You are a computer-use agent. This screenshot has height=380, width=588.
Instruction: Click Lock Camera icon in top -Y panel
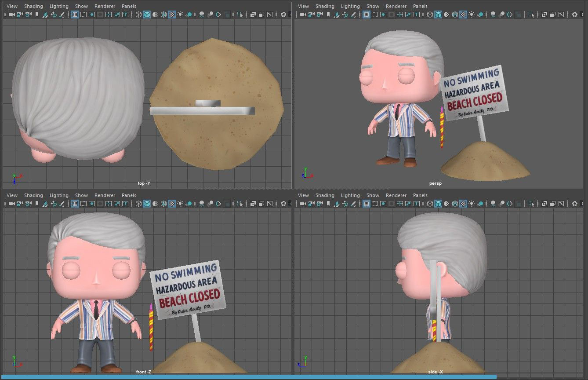tap(20, 15)
